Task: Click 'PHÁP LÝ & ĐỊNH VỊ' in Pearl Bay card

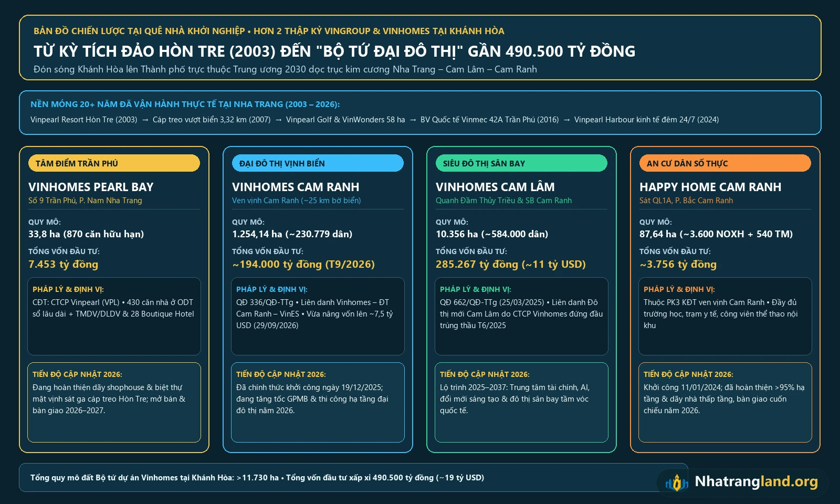Action: (68, 289)
